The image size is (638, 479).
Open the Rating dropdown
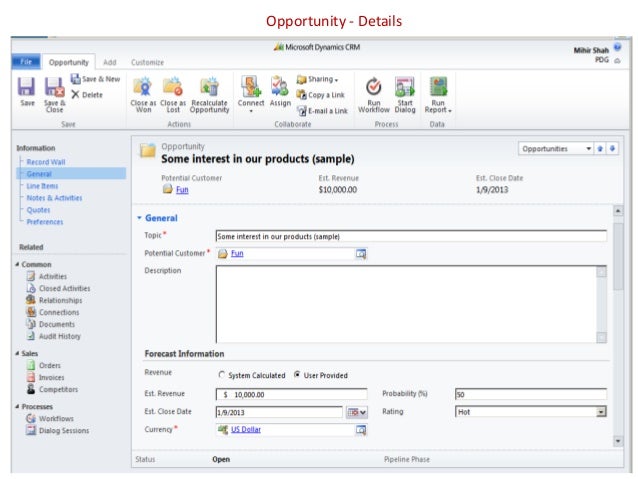click(601, 412)
